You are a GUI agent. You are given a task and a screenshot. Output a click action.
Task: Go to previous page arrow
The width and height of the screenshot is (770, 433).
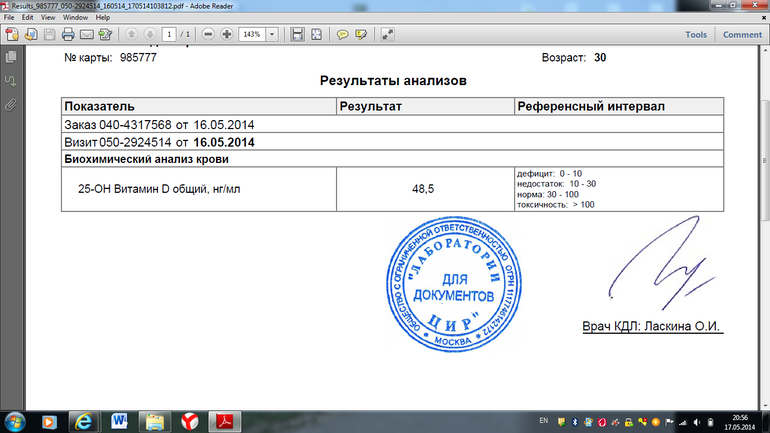tap(131, 34)
